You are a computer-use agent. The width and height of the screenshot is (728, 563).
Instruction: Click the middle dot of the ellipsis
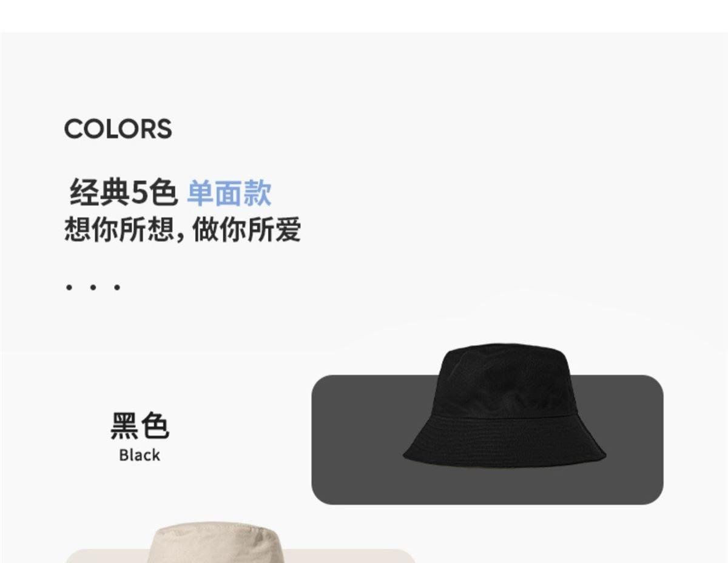93,286
